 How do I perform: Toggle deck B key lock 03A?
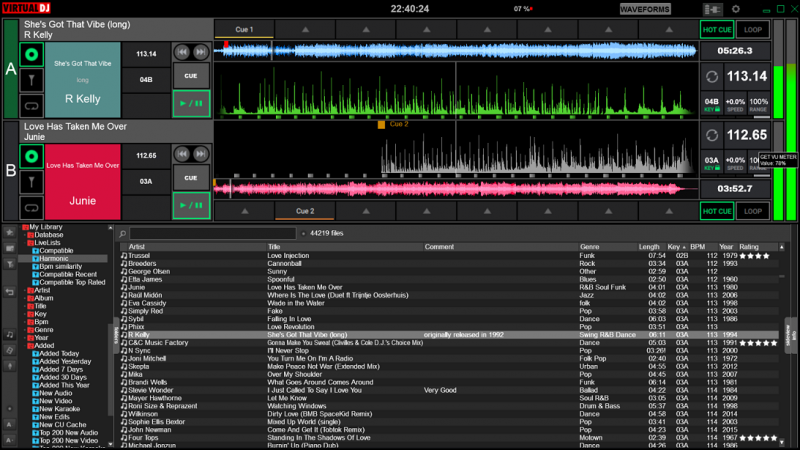(711, 163)
